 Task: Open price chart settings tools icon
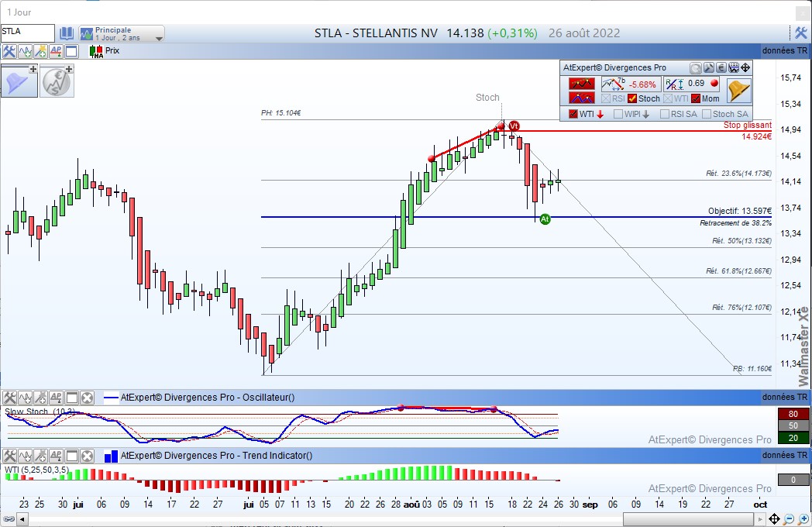click(9, 51)
